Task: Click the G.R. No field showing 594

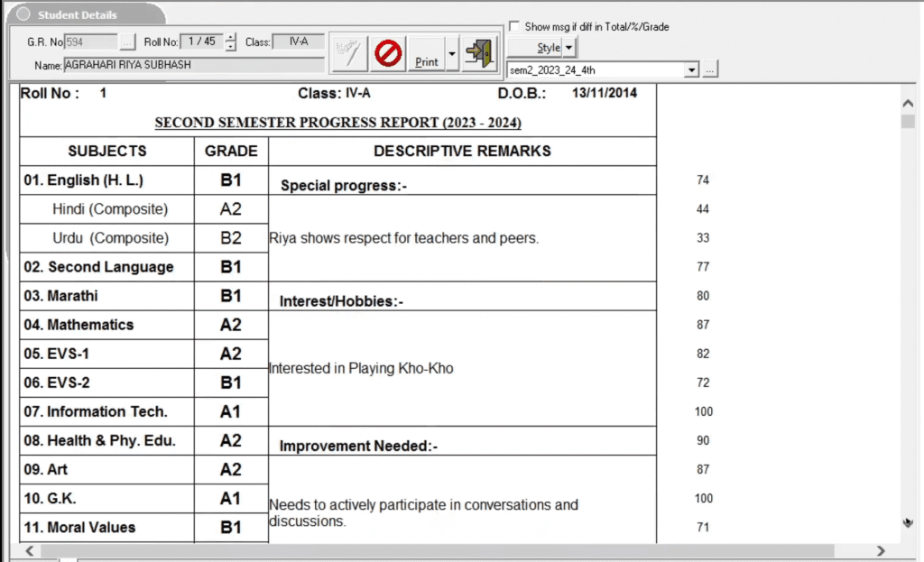Action: coord(90,41)
